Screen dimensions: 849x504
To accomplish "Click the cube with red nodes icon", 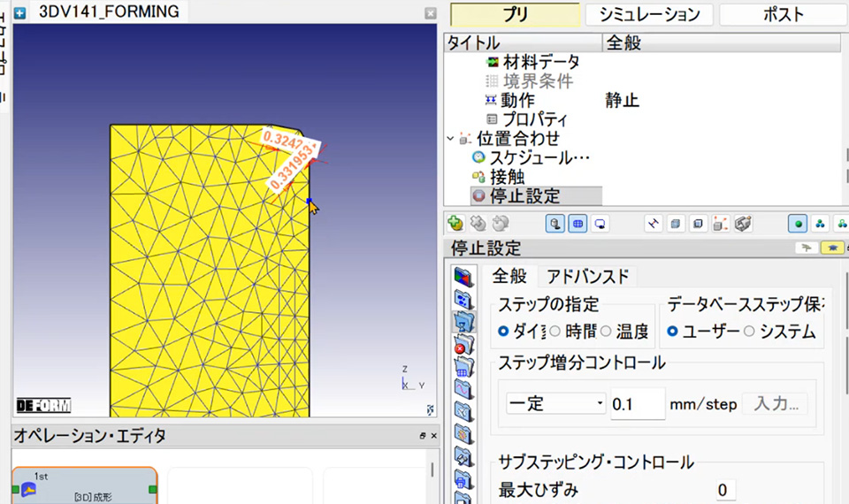I will (x=720, y=224).
